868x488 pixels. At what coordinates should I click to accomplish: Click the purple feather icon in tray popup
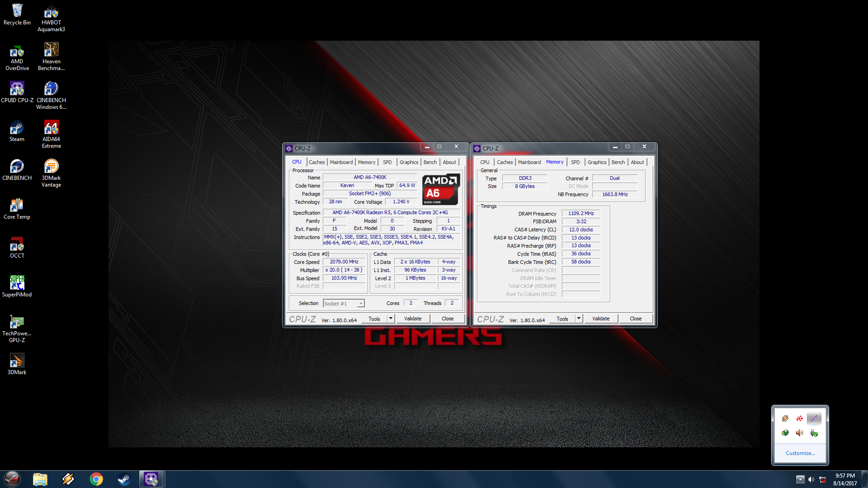tap(814, 418)
